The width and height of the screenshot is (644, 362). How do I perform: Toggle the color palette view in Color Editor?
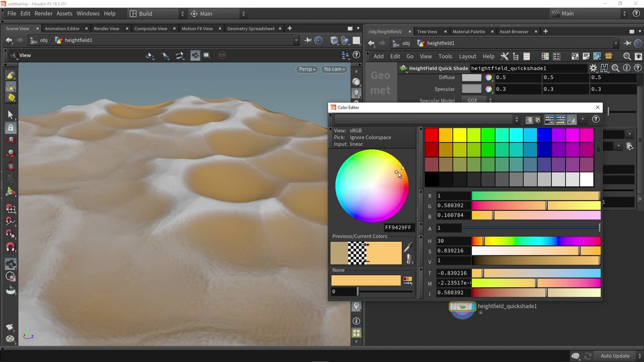click(x=529, y=120)
